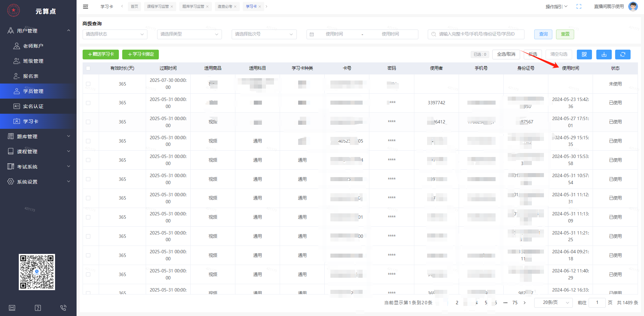644x316 pixels.
Task: Check the row expiring 2025-07-30
Action: point(88,84)
